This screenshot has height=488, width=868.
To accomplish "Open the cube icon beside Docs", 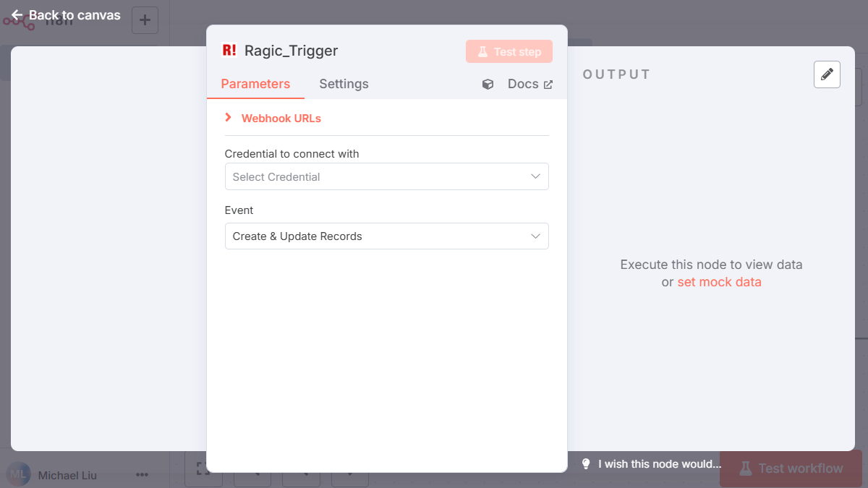I will coord(488,85).
